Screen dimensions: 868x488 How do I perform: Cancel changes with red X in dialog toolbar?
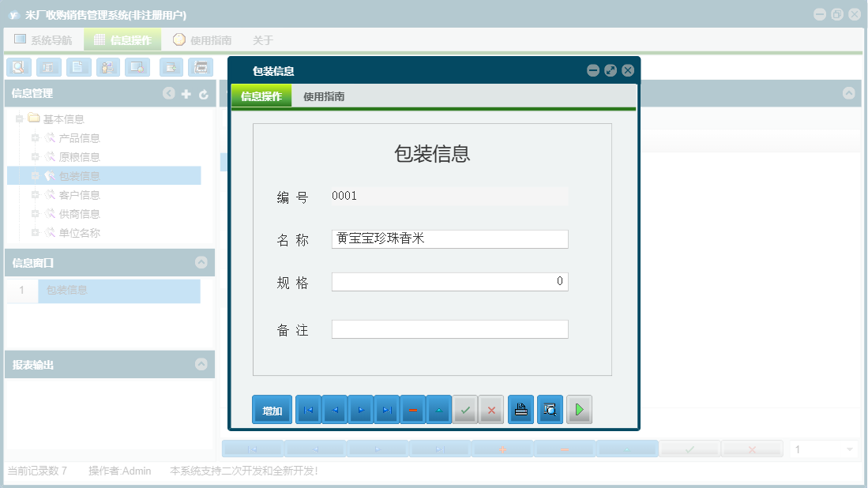[491, 410]
